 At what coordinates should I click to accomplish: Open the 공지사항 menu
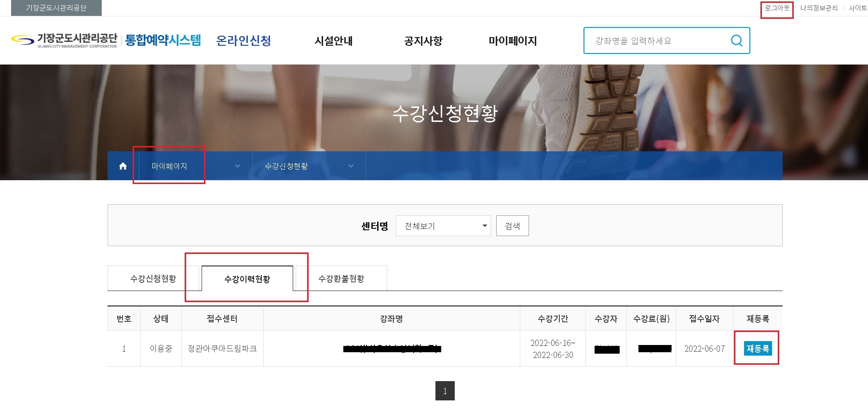coord(423,41)
